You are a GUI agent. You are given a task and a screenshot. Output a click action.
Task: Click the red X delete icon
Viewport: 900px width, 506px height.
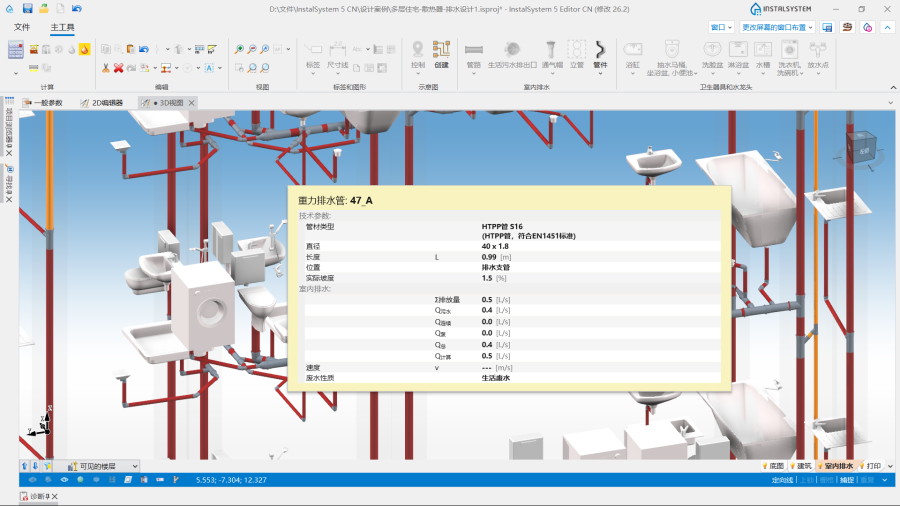tap(118, 68)
